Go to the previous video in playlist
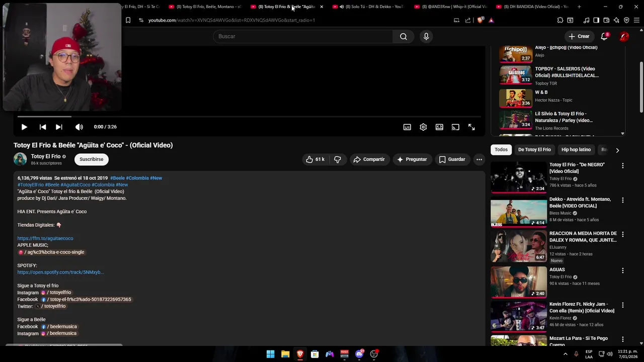Viewport: 644px width, 362px height. click(x=43, y=127)
